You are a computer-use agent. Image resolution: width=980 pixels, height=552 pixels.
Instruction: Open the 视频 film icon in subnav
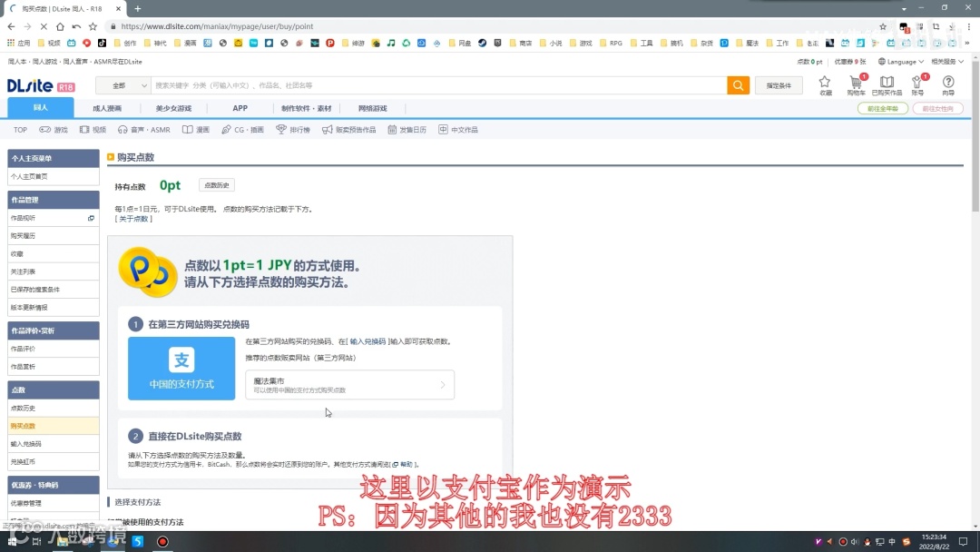point(93,130)
